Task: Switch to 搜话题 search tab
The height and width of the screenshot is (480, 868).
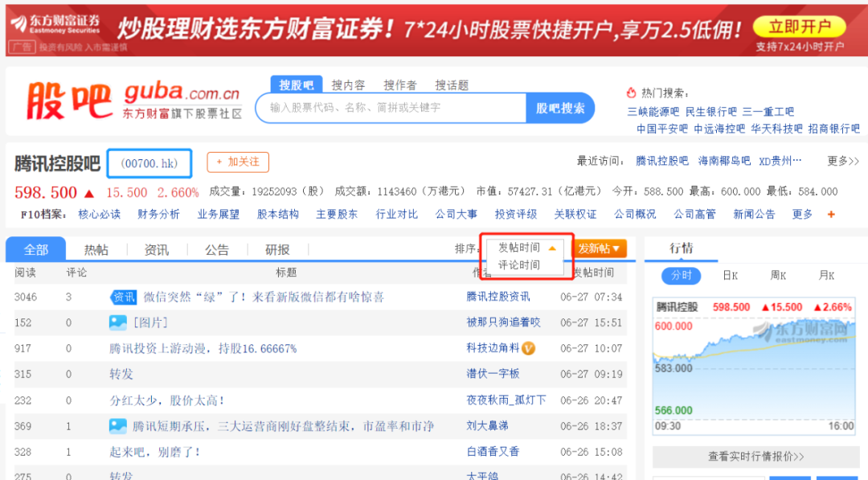Action: click(x=452, y=84)
